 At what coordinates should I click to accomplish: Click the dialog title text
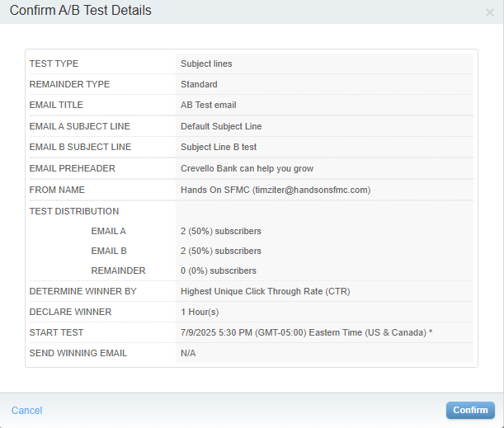(80, 11)
